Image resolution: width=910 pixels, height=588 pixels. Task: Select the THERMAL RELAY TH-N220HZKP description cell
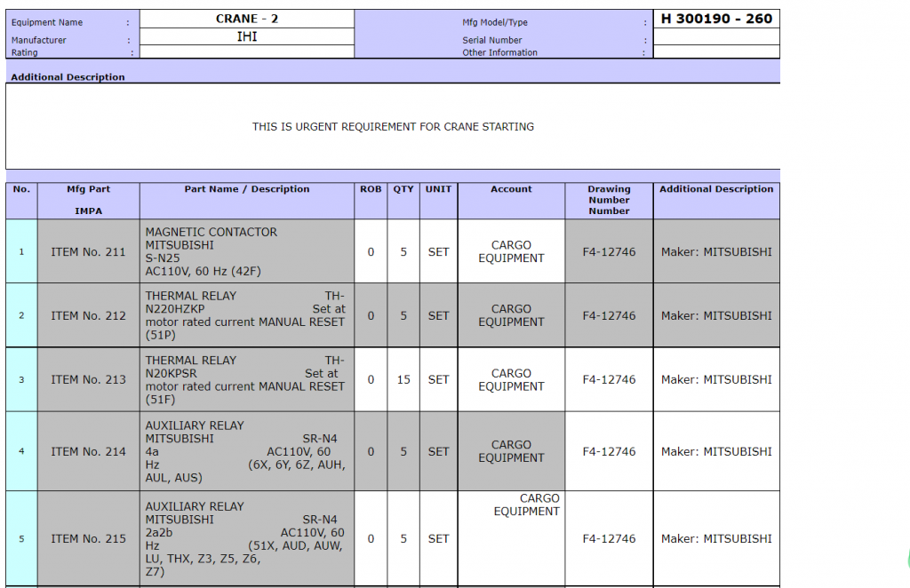tap(247, 316)
